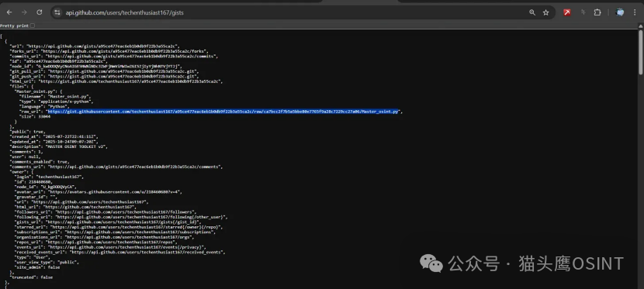Open the Extensions puzzle-piece menu
Viewport: 644px width, 289px height.
597,12
